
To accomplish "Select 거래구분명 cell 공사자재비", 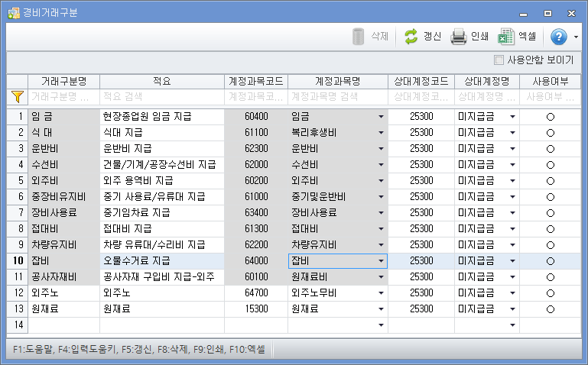I will [63, 277].
